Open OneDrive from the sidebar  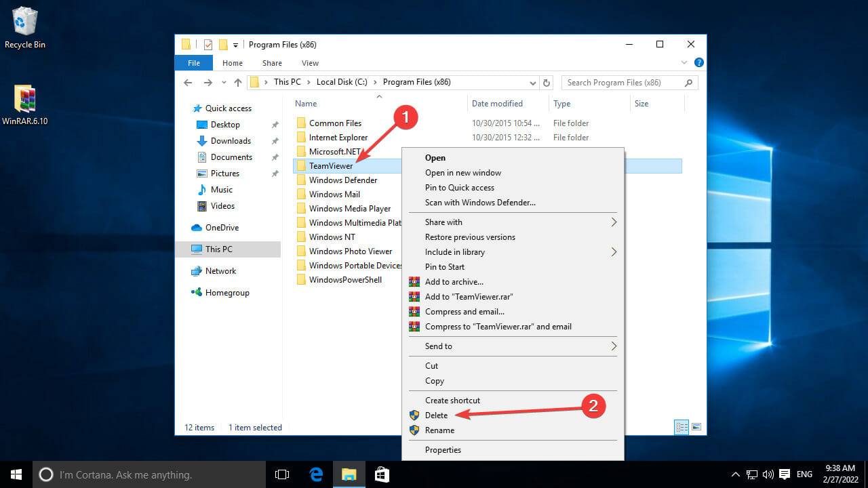(x=222, y=227)
